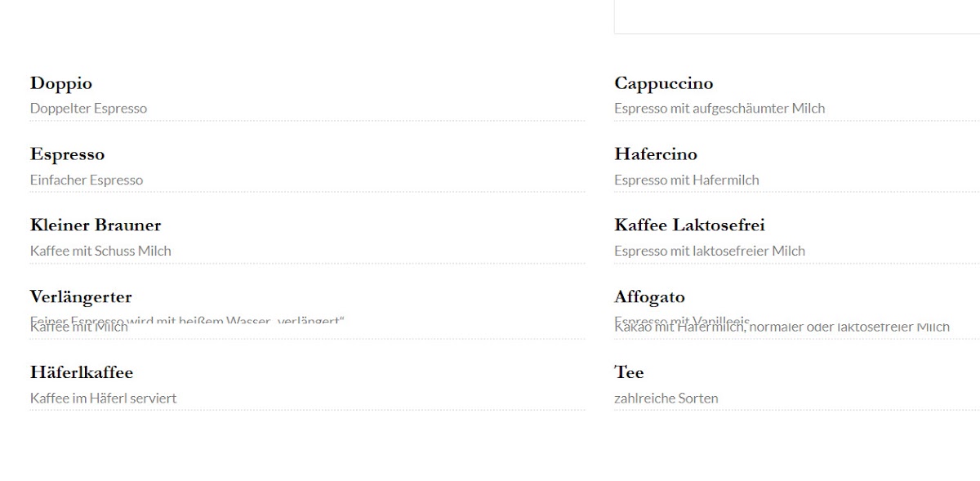Open the Hafercino item
Viewport: 980px width, 481px height.
coord(655,154)
